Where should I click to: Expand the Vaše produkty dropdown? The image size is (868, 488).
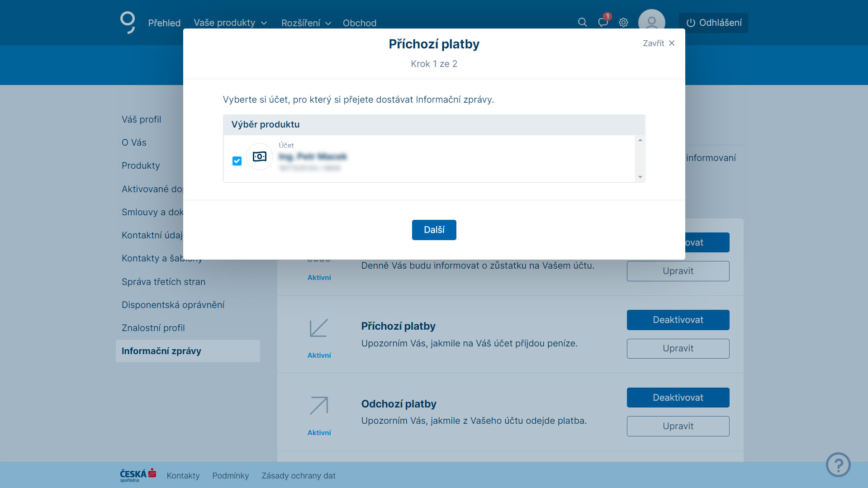point(230,23)
